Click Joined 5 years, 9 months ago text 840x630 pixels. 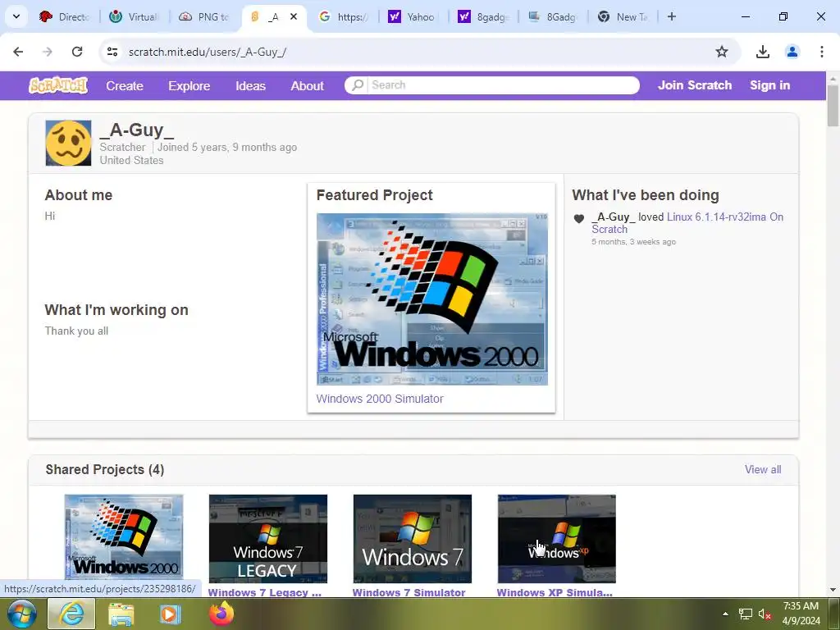pos(227,148)
